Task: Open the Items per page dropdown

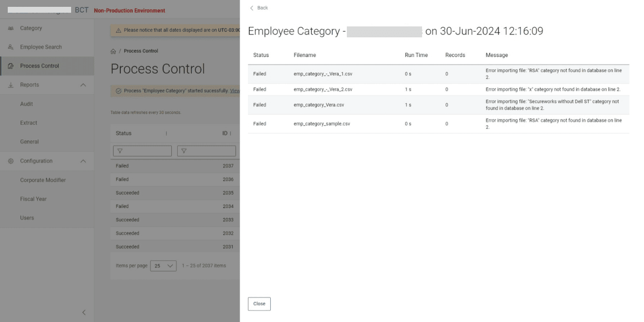Action: click(163, 266)
